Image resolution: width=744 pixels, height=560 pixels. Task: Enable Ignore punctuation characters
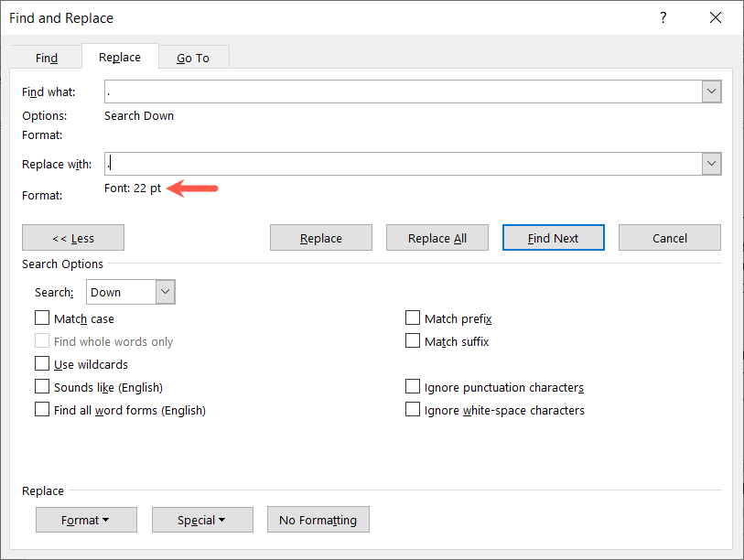click(x=413, y=387)
